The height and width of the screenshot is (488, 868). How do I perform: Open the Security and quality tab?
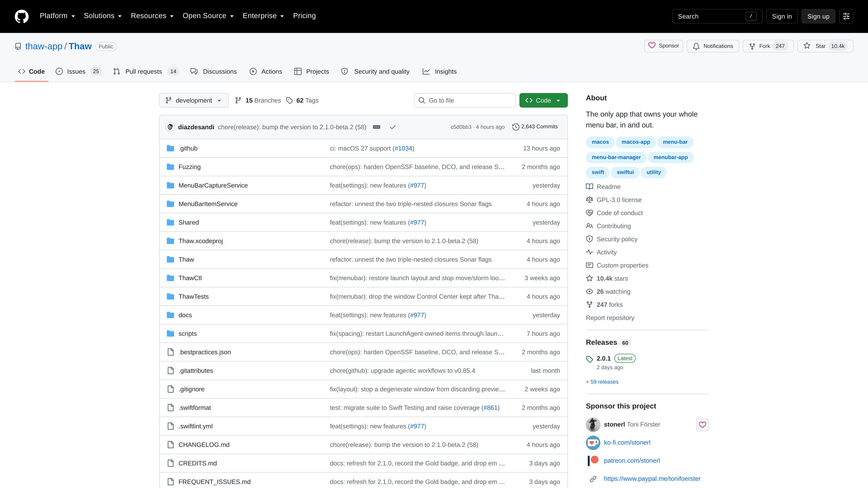pyautogui.click(x=375, y=71)
